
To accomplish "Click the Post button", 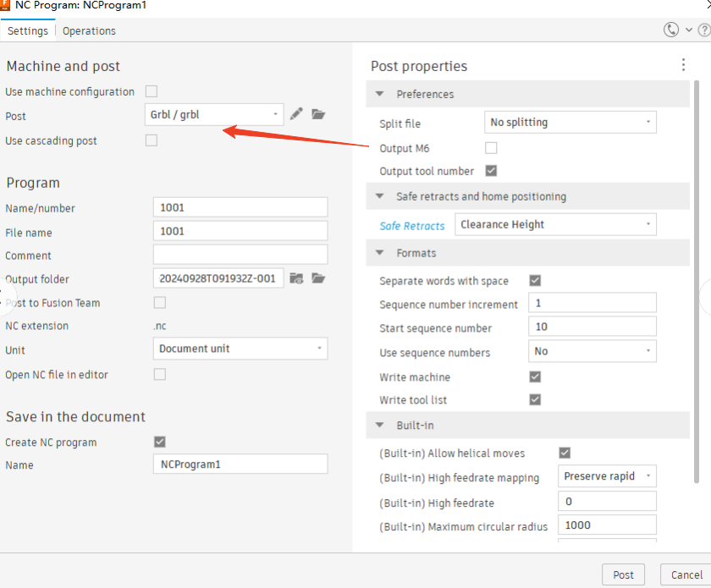I will tap(623, 574).
